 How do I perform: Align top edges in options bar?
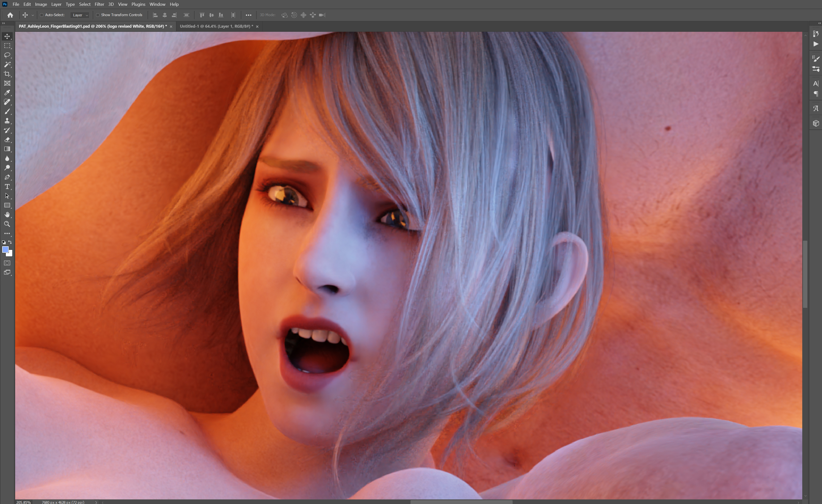point(202,15)
